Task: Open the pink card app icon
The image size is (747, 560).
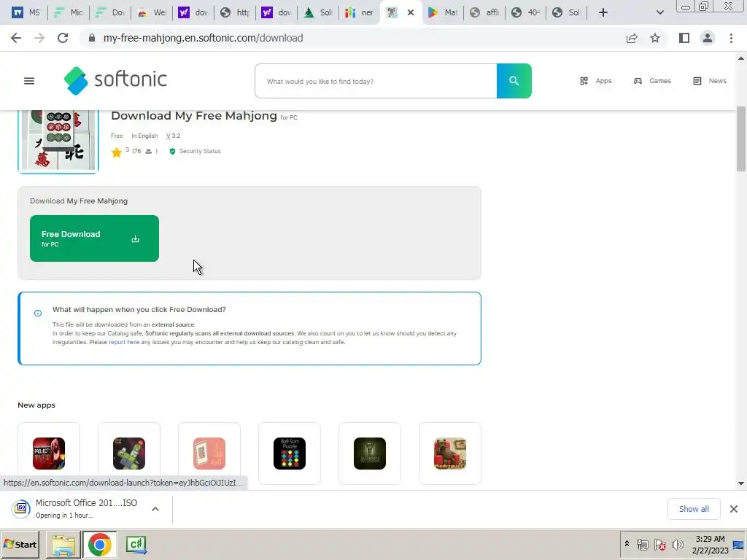Action: (209, 454)
